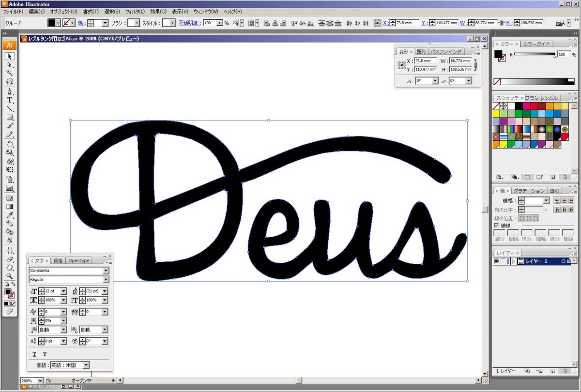
Task: Select the Rectangle tool
Action: pos(10,118)
